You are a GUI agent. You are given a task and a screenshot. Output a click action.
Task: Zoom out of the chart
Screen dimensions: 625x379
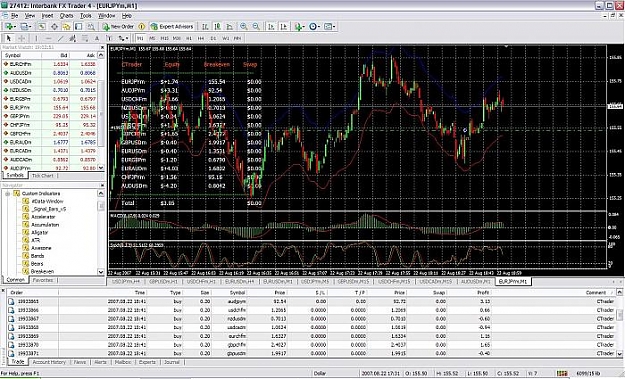(x=256, y=27)
